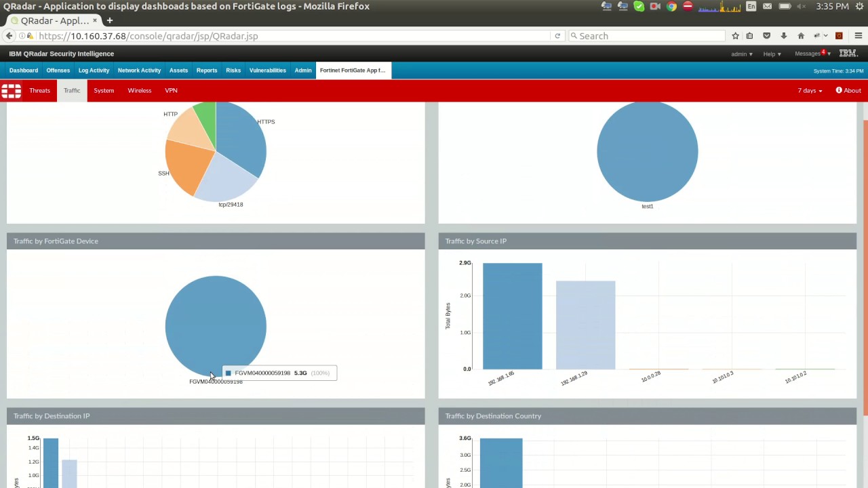Viewport: 868px width, 488px height.
Task: Open the Threats section
Action: [x=39, y=91]
